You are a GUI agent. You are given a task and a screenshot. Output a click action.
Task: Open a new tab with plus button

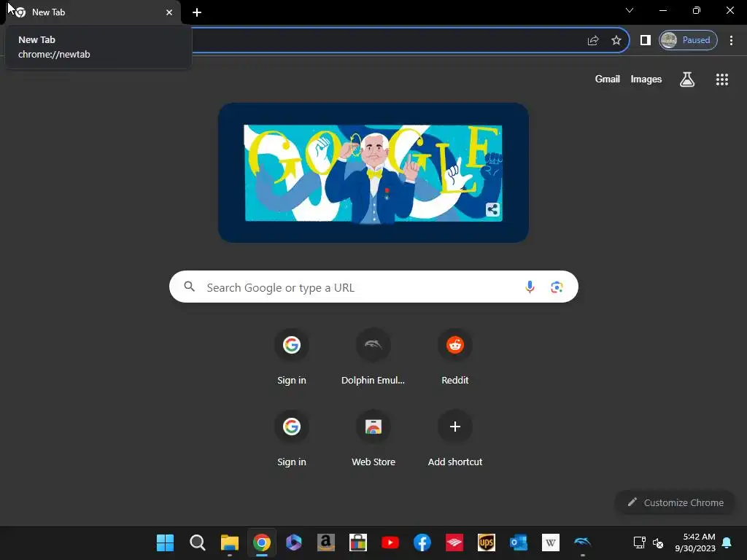coord(197,12)
